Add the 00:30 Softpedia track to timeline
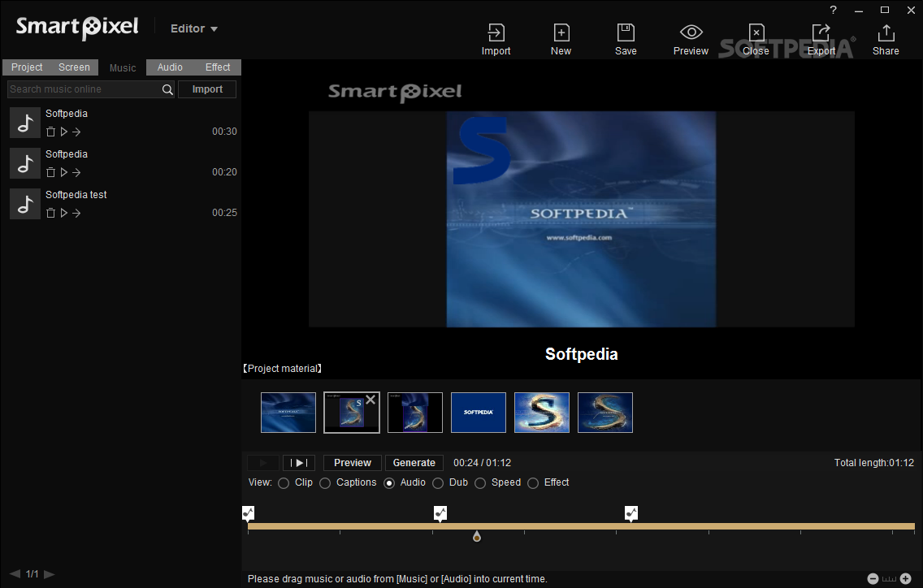This screenshot has height=588, width=923. tap(76, 132)
